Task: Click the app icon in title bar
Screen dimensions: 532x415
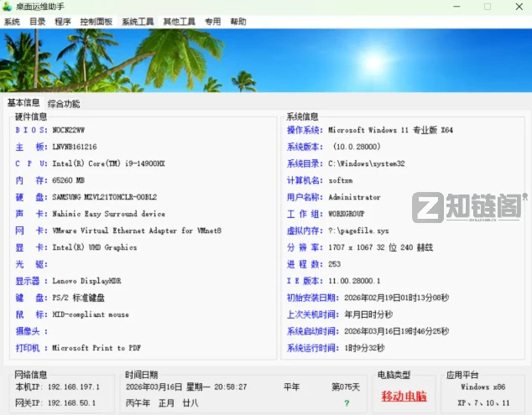Action: [7, 7]
